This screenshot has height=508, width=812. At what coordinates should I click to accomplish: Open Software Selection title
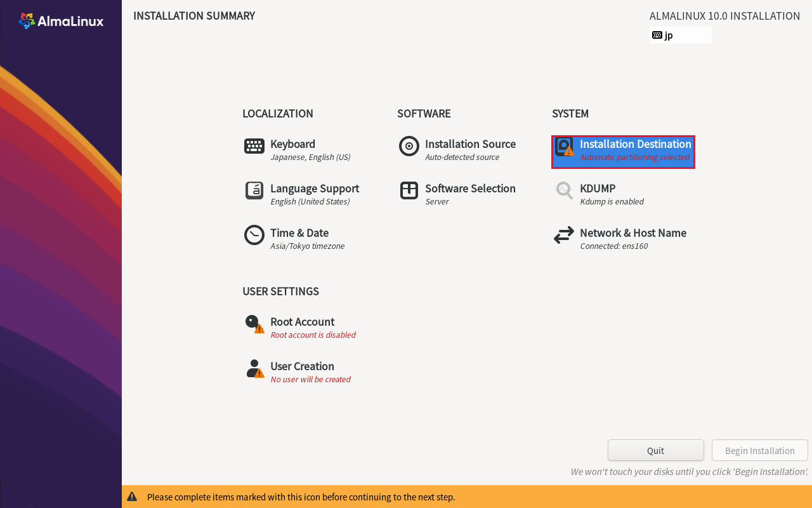coord(470,189)
